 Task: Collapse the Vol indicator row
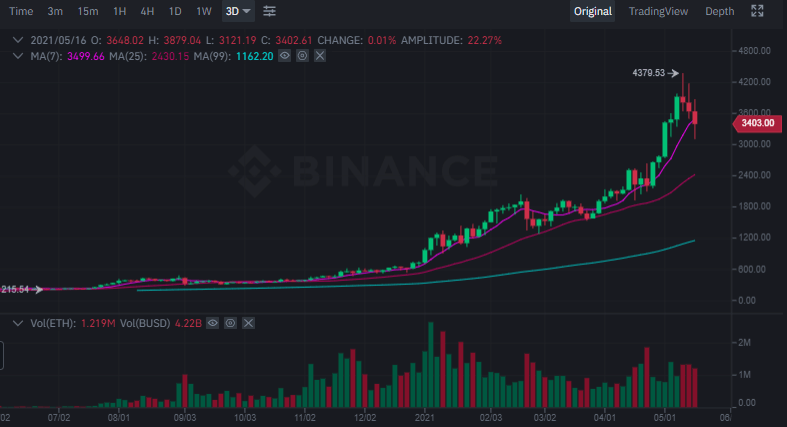[17, 324]
